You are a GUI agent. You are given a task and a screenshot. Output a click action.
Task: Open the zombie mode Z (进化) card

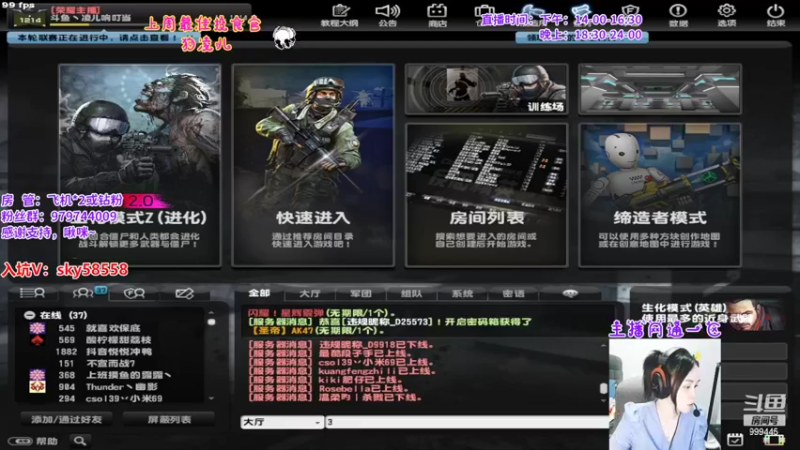[140, 165]
